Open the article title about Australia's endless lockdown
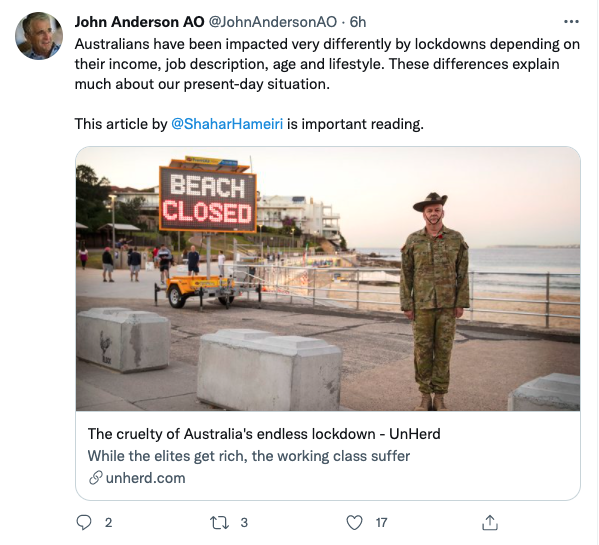 (264, 434)
